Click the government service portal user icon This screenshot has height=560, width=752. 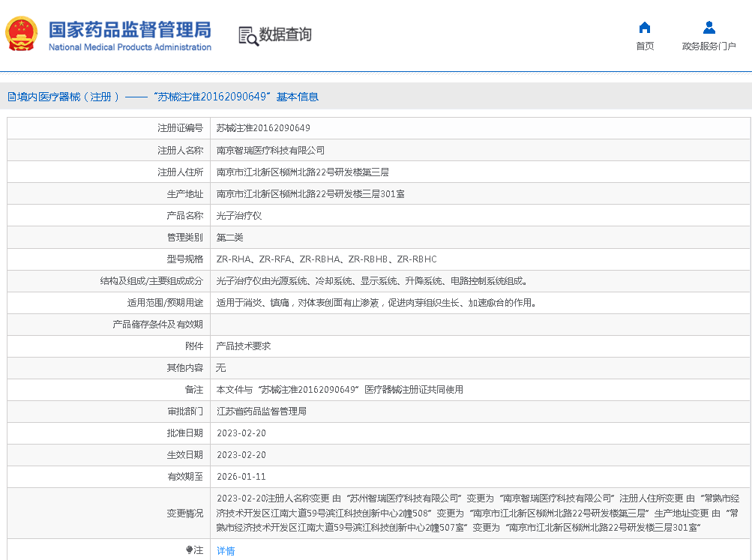point(709,28)
